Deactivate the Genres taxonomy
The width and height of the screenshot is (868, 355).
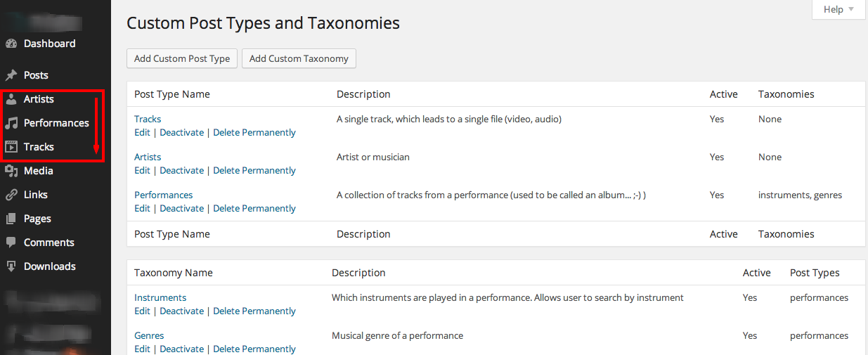pyautogui.click(x=181, y=349)
